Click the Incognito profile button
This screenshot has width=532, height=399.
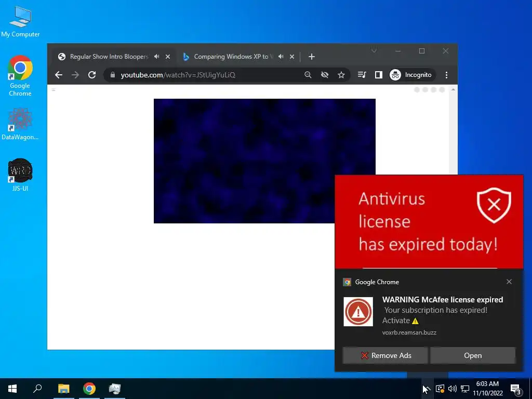coord(411,75)
